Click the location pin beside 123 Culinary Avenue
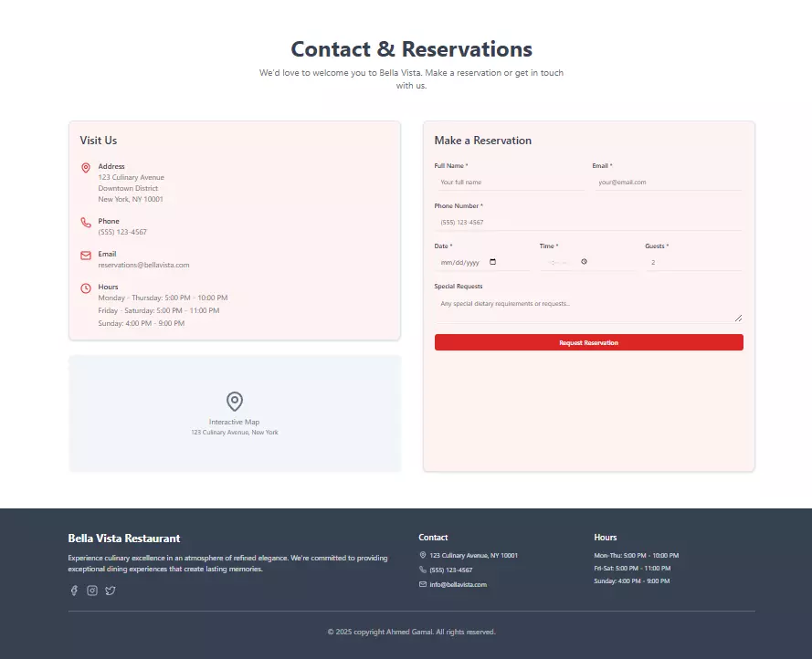Screen dimensions: 812x659 (x=421, y=554)
